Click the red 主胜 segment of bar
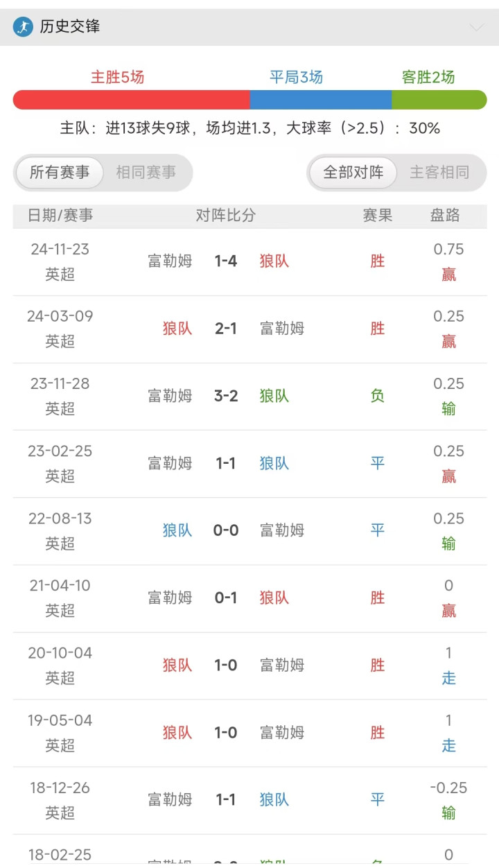Image resolution: width=499 pixels, height=868 pixels. (x=131, y=100)
